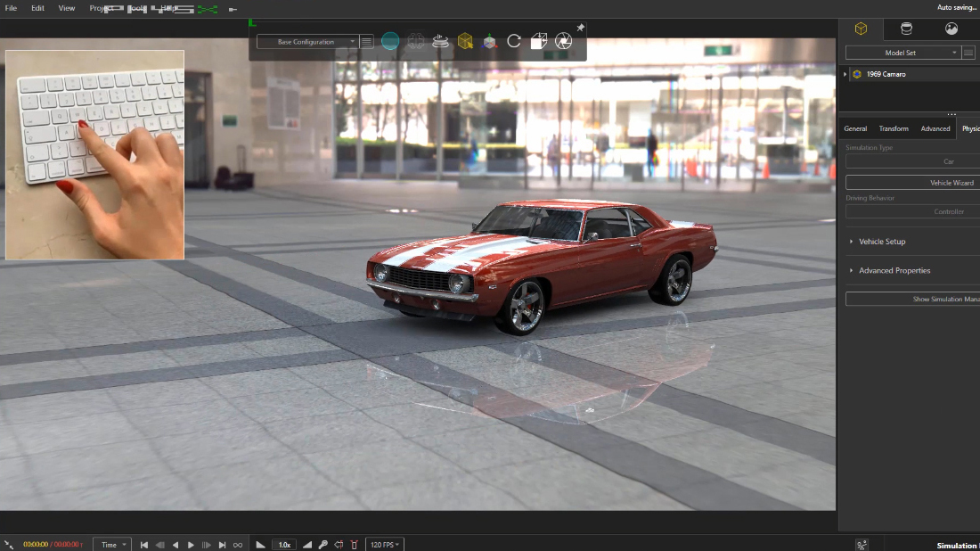Click the camera aperture icon in toolbar

[563, 41]
